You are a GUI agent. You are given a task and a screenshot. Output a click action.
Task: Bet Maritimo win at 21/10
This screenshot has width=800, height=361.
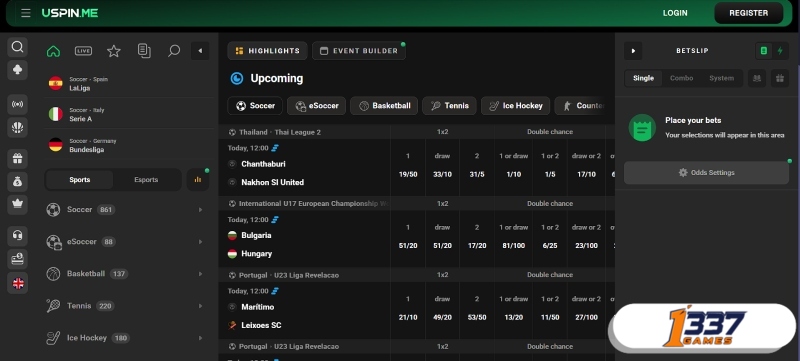[x=408, y=310]
